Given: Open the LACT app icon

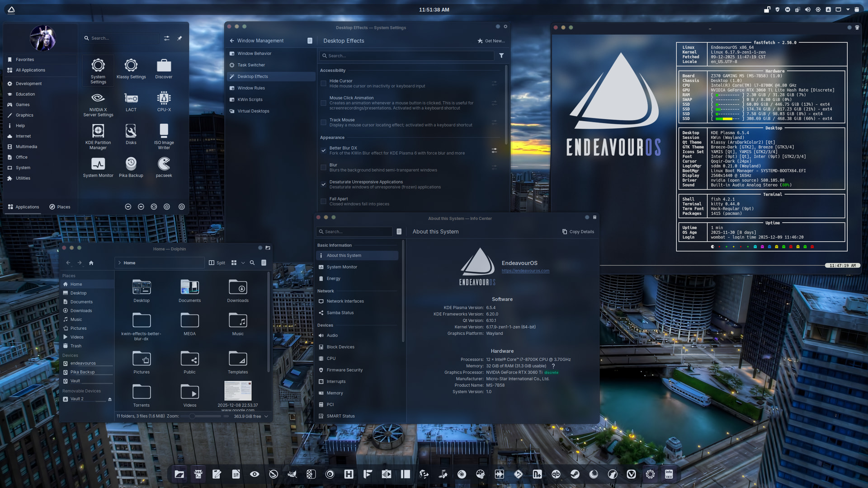Looking at the screenshot, I should pyautogui.click(x=131, y=102).
